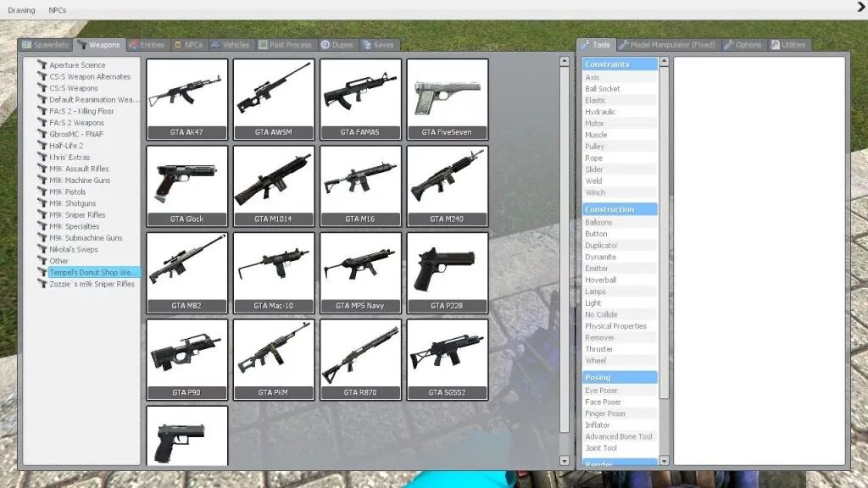The image size is (868, 488).
Task: Open the NPCs menu in top bar
Action: point(58,10)
